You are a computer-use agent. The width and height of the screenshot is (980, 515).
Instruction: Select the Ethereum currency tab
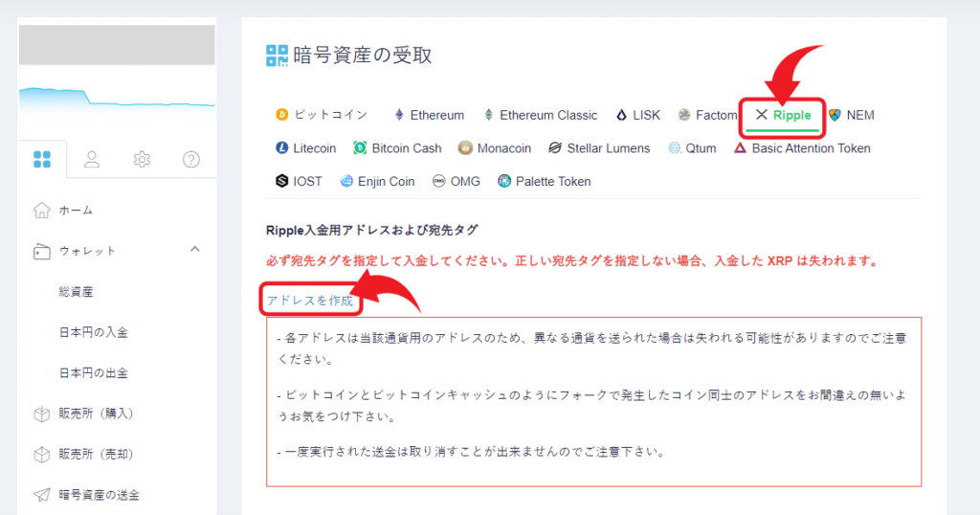(x=429, y=115)
